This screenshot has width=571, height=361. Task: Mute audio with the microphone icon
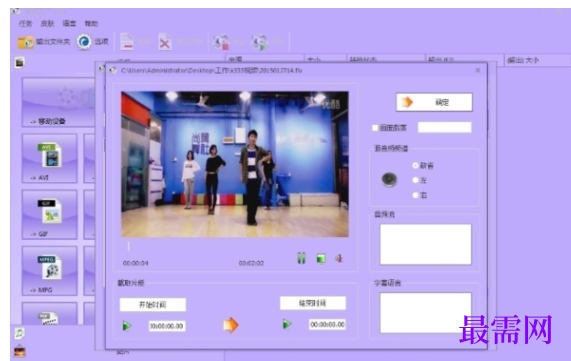coord(339,259)
